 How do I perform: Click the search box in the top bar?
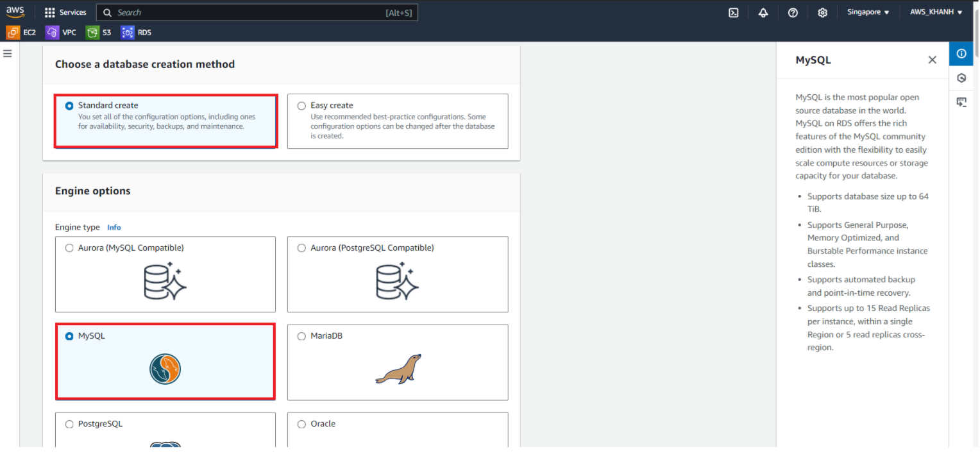point(257,12)
